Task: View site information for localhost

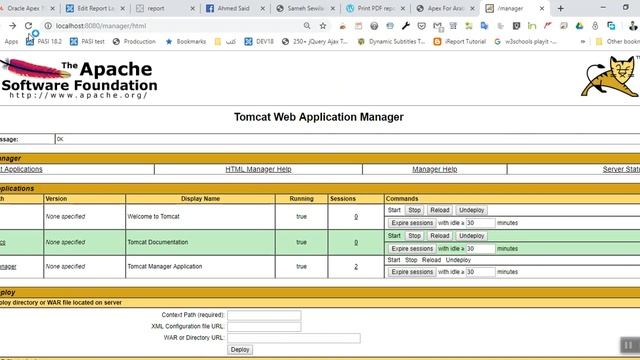Action: 48,26
